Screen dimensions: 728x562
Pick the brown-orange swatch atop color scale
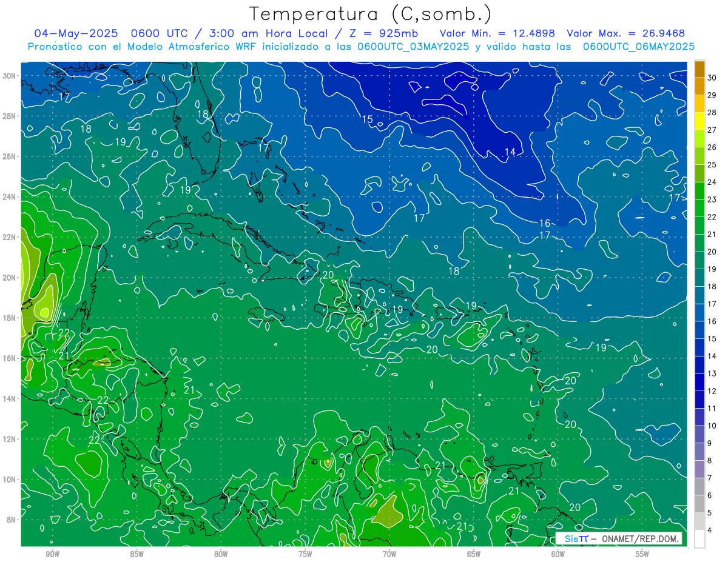(x=699, y=69)
